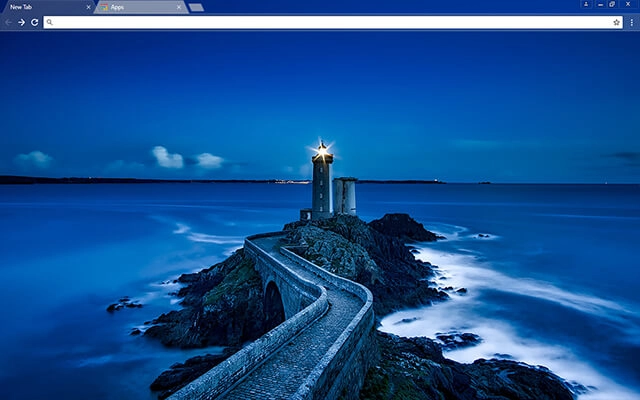Switch to the Apps tab
Screen dimensions: 640x400
(x=141, y=7)
